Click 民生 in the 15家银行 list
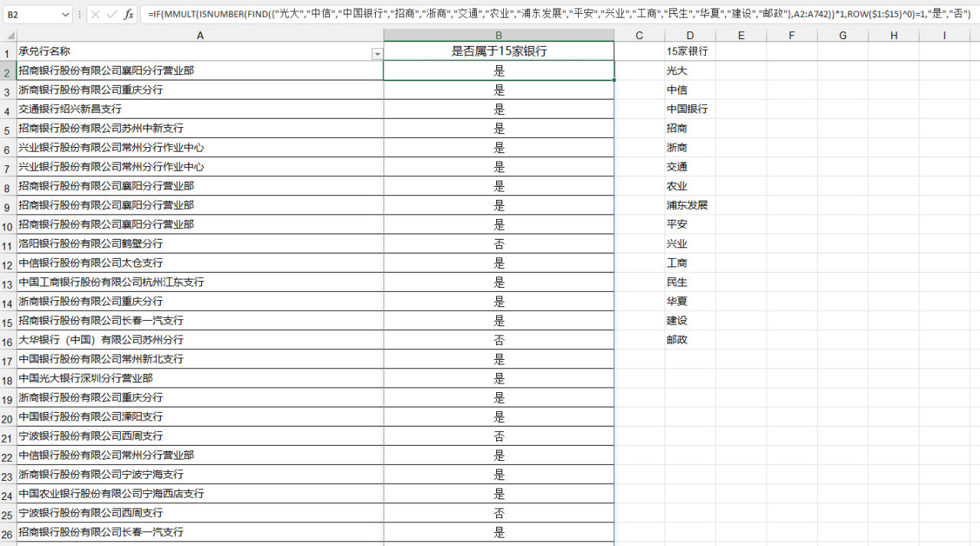Screen dimensions: 980x546 [690, 282]
